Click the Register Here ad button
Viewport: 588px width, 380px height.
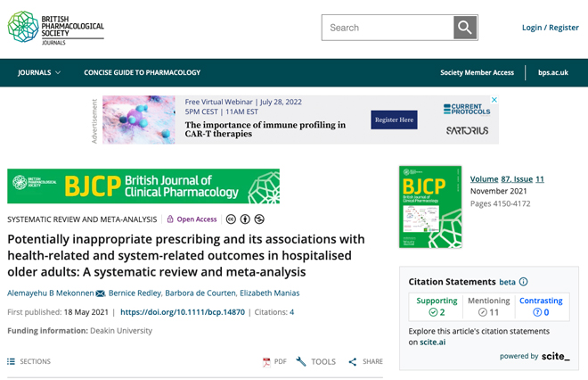(394, 120)
